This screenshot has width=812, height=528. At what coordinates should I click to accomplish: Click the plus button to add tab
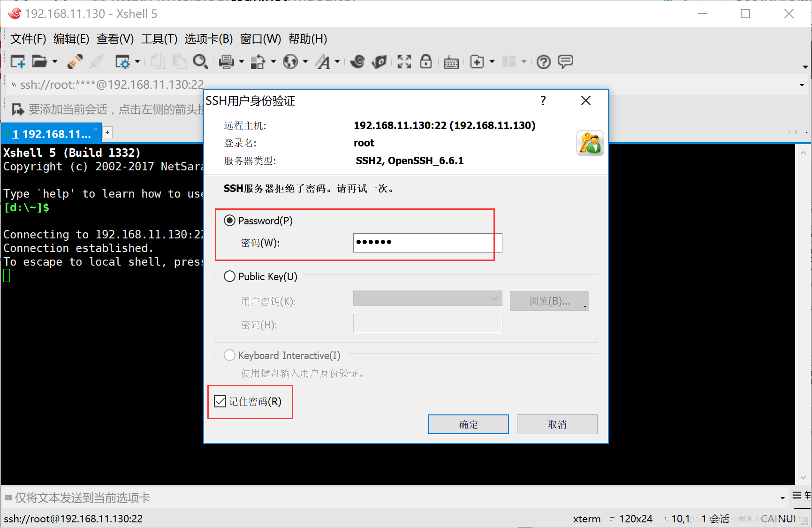click(107, 132)
